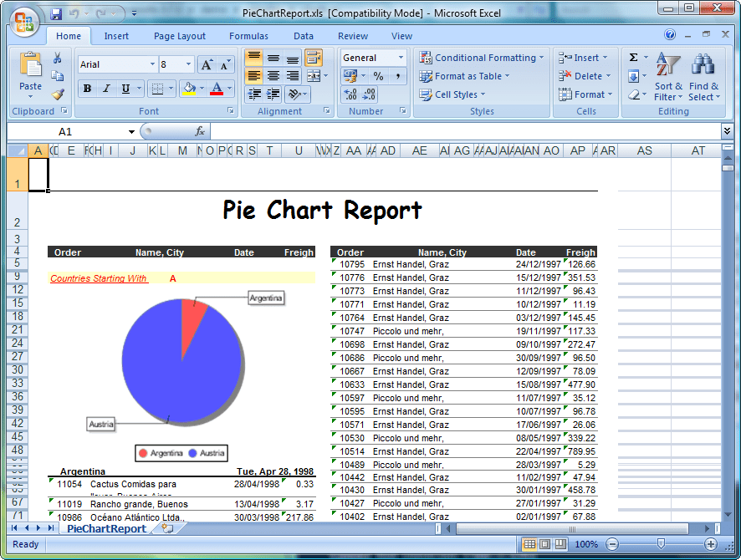Open Find & Select binoculars
Viewport: 741px width, 560px height.
click(703, 77)
